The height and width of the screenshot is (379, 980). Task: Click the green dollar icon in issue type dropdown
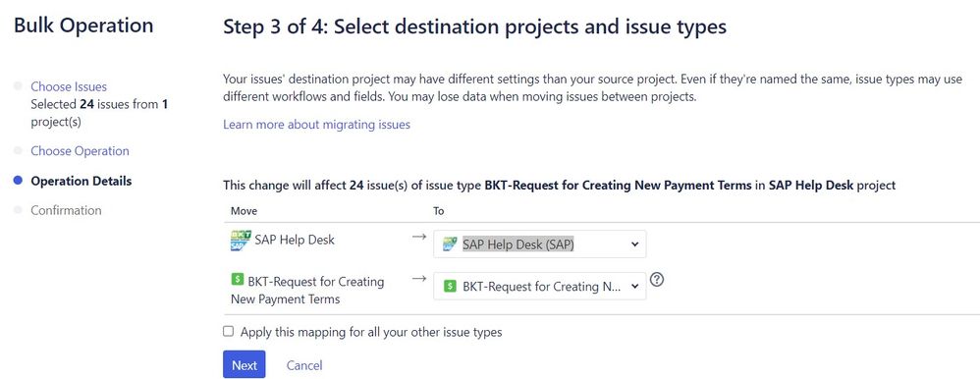coord(450,286)
